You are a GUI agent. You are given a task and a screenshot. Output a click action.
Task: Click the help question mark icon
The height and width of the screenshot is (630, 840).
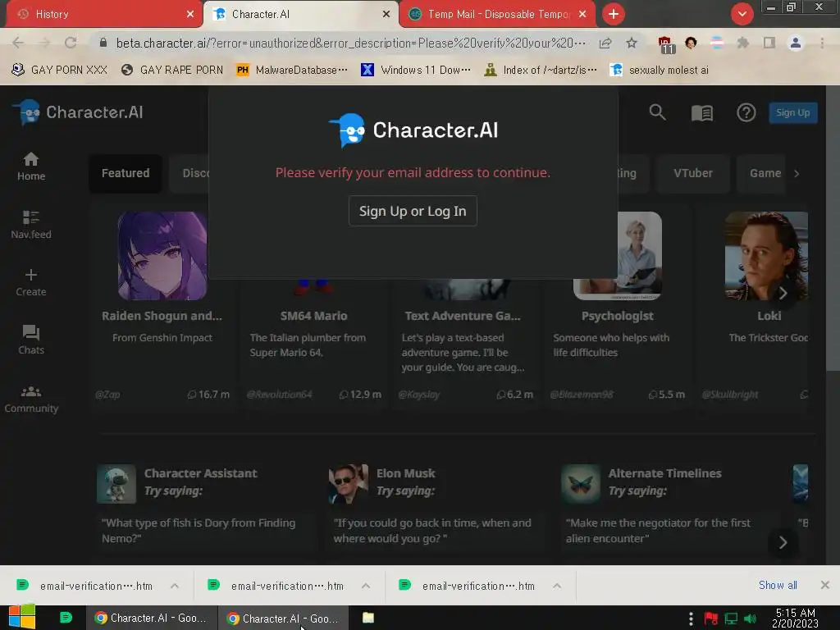click(x=746, y=112)
